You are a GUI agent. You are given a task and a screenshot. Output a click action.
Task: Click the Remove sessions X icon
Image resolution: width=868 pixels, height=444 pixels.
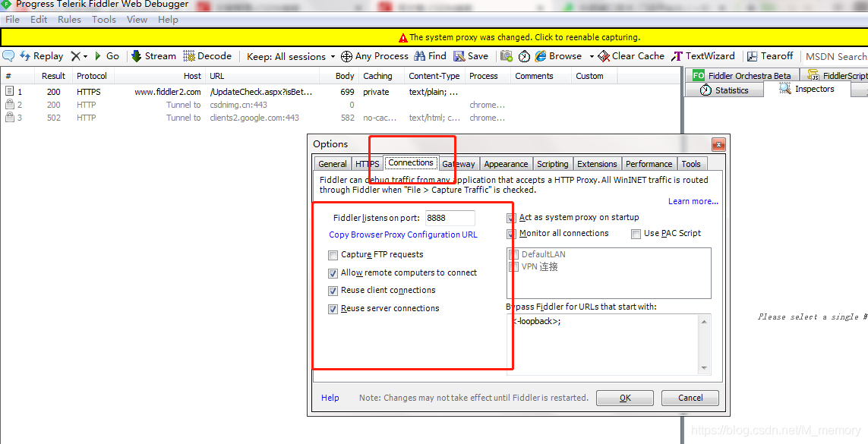click(76, 56)
